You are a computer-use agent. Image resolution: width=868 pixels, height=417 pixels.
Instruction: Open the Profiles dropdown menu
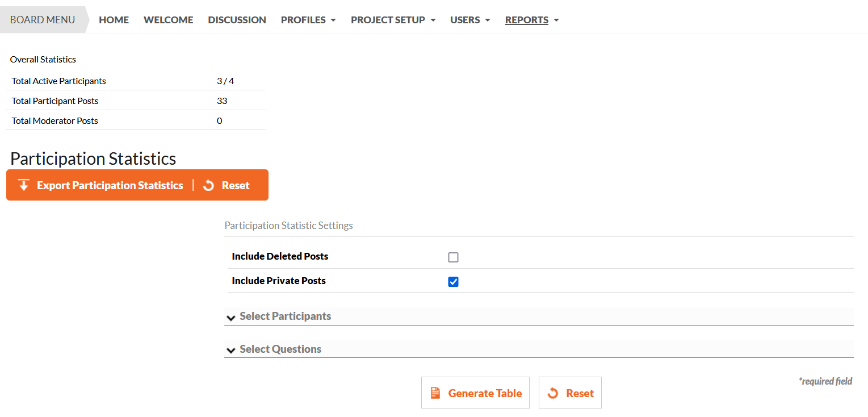pos(308,20)
